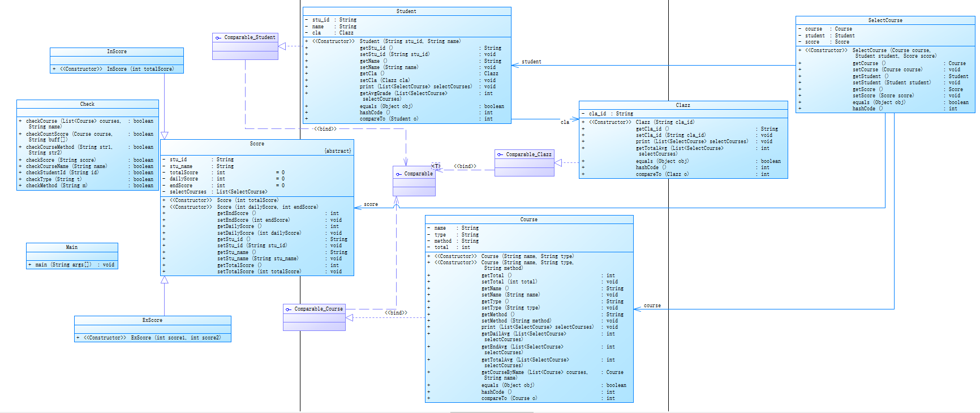Image resolution: width=980 pixels, height=413 pixels.
Task: Click the 'student' association label
Action: (531, 62)
